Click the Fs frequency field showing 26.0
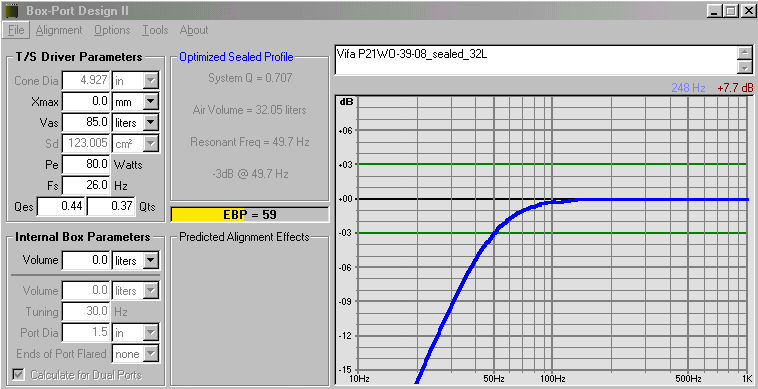758x389 pixels. [x=87, y=185]
